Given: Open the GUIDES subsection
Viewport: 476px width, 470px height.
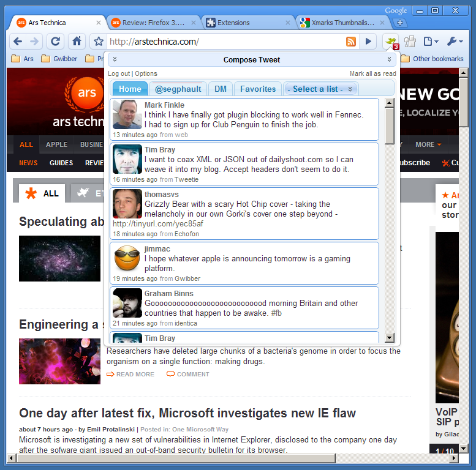Looking at the screenshot, I should point(61,163).
